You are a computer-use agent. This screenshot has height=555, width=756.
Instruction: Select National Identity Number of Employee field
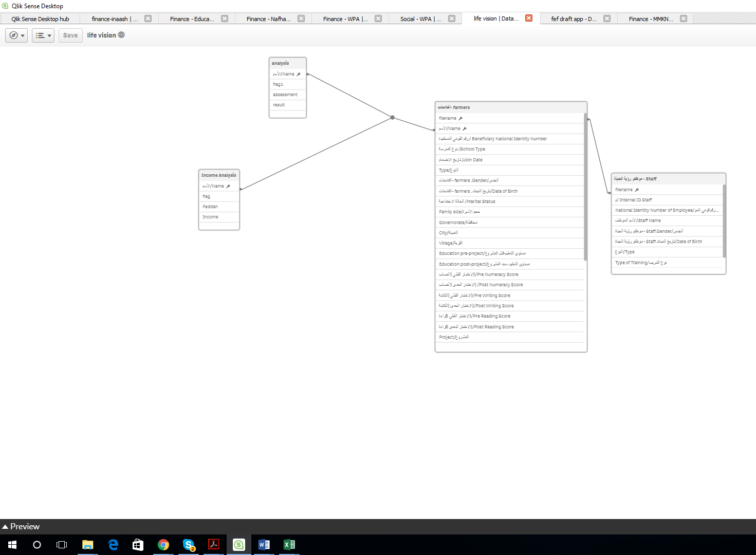point(668,210)
